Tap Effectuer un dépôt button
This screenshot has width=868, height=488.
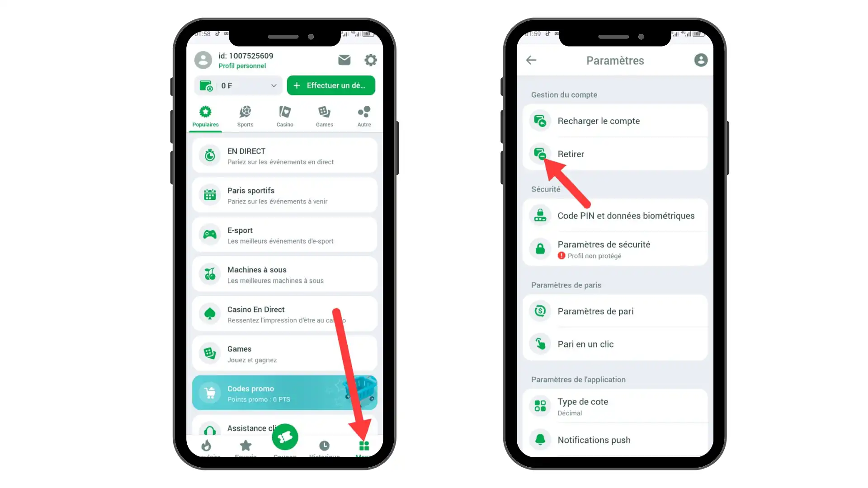331,85
